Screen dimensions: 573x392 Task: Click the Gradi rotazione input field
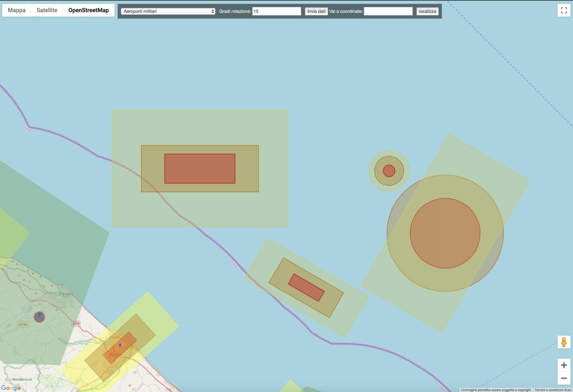pyautogui.click(x=276, y=11)
